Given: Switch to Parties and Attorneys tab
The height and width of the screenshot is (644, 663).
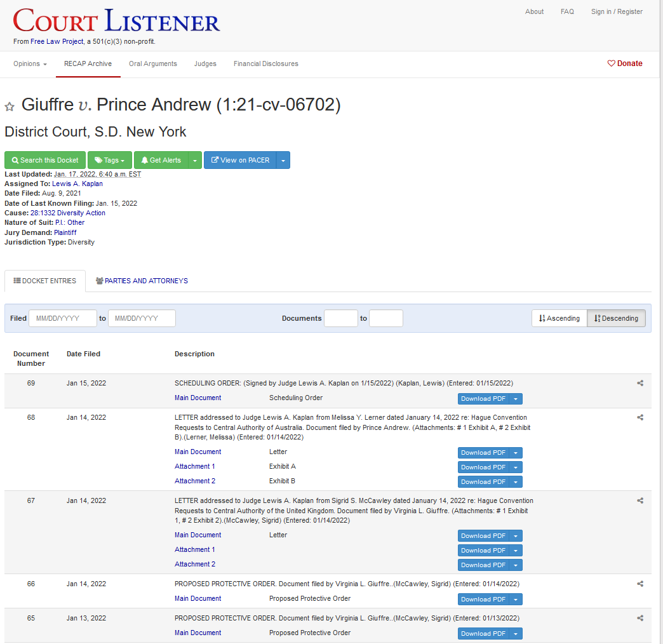Looking at the screenshot, I should click(142, 281).
